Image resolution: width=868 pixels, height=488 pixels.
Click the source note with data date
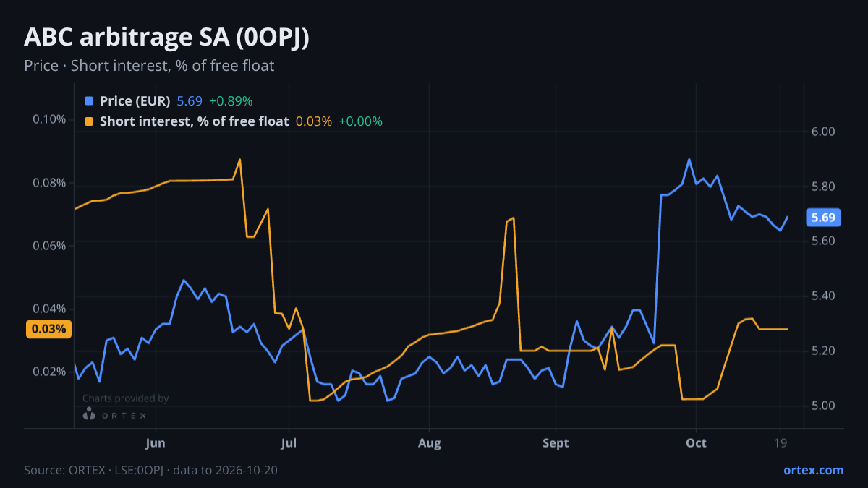(151, 470)
